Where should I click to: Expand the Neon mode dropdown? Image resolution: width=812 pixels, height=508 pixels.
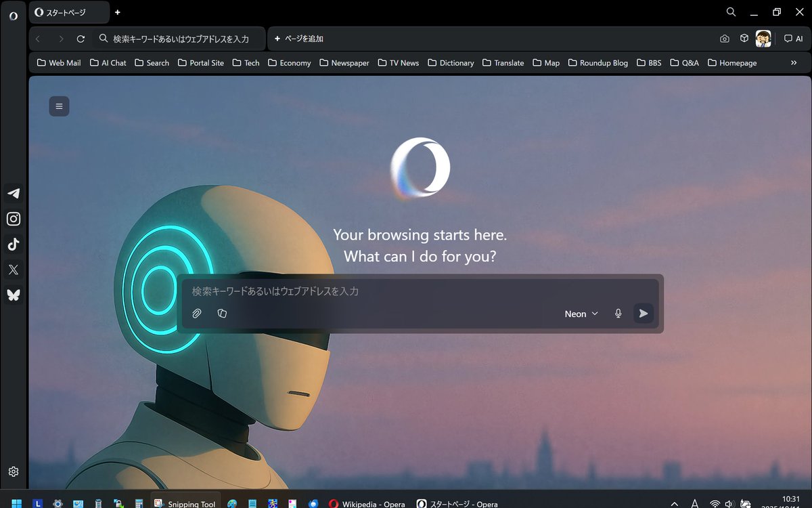pyautogui.click(x=581, y=314)
